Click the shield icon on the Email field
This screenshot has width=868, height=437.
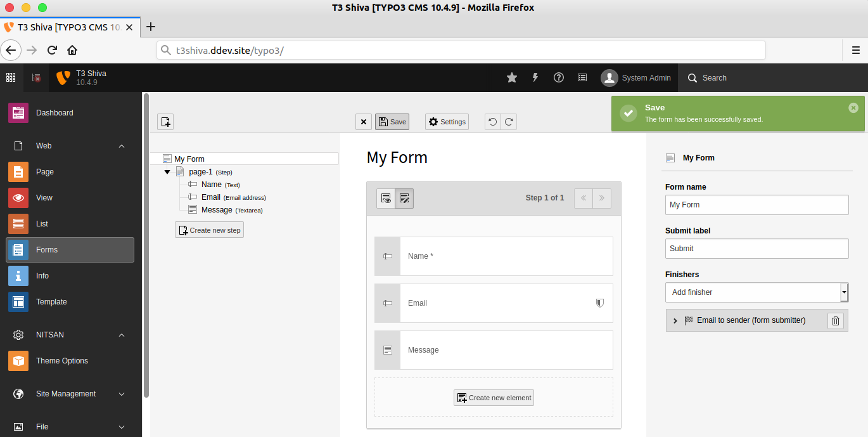599,303
